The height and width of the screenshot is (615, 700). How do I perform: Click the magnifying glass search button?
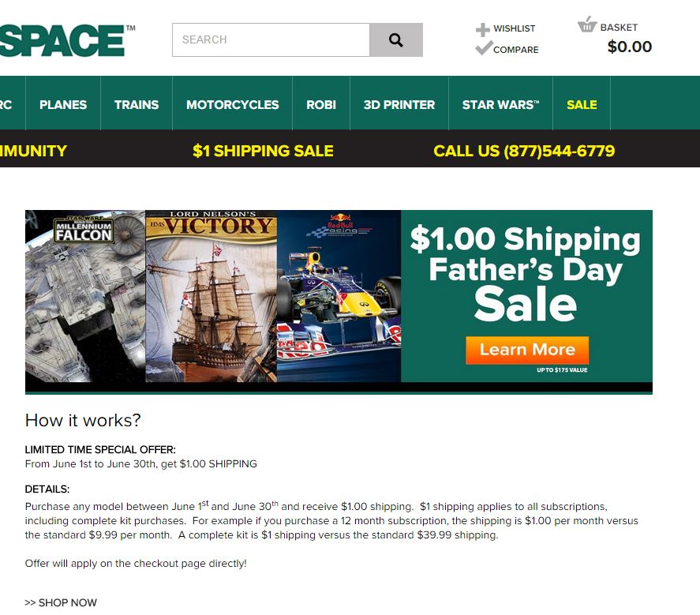(x=396, y=39)
